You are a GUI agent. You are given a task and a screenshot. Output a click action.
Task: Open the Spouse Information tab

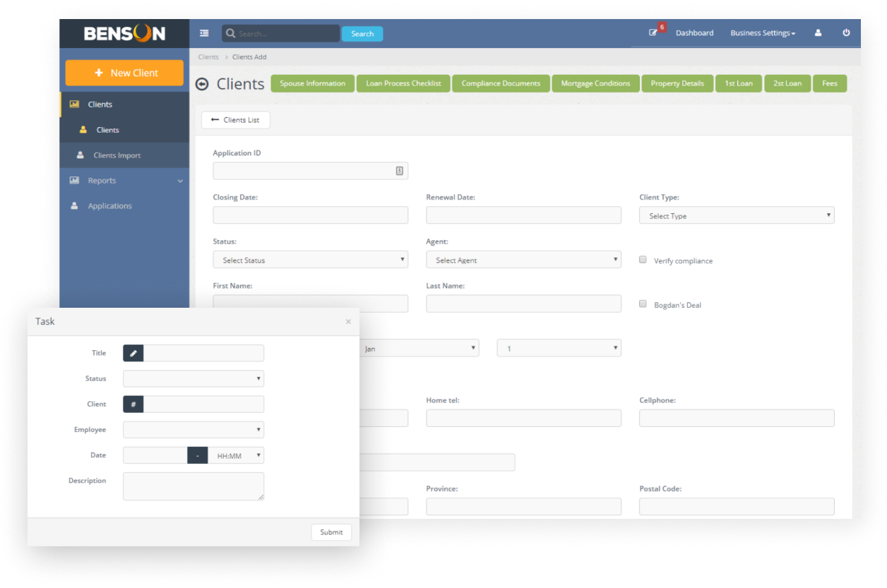312,83
